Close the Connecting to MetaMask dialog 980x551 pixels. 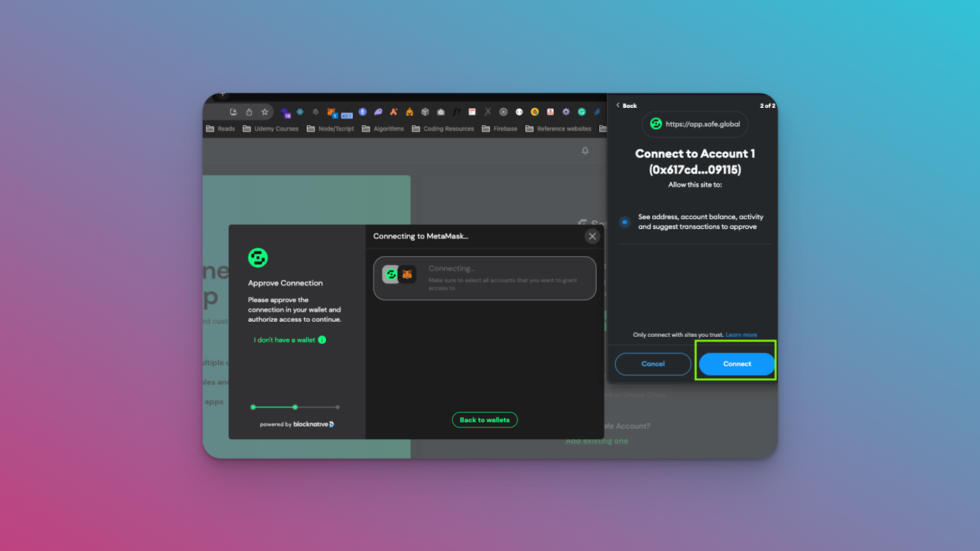[592, 237]
